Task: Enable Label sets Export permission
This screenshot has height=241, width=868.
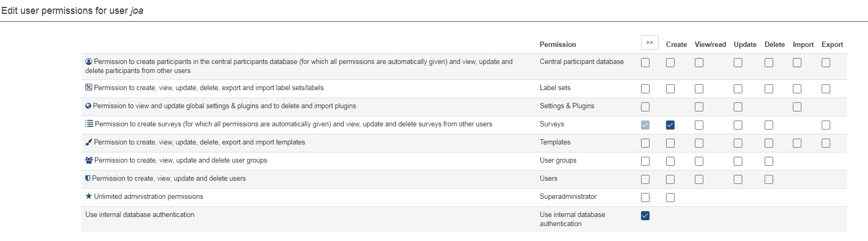Action: [x=826, y=89]
